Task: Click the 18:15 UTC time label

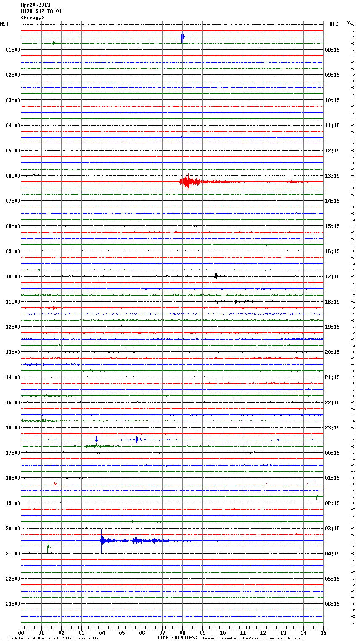Action: [332, 302]
